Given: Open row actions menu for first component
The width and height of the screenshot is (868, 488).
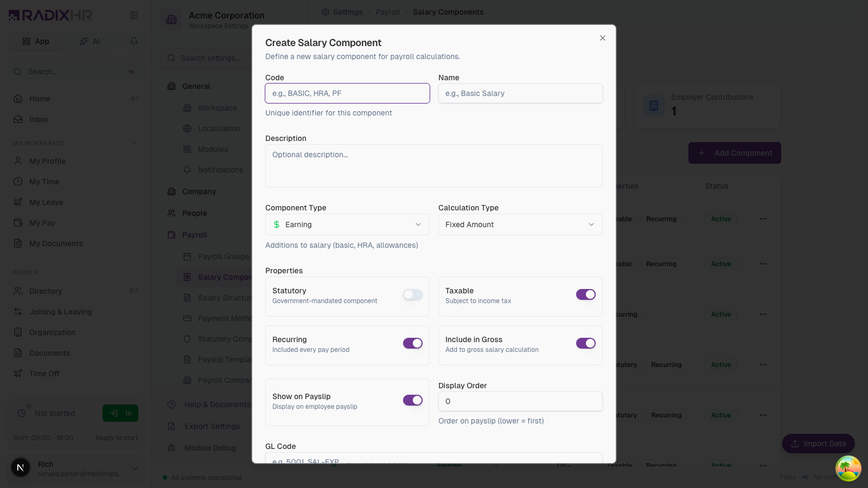Looking at the screenshot, I should click(763, 219).
